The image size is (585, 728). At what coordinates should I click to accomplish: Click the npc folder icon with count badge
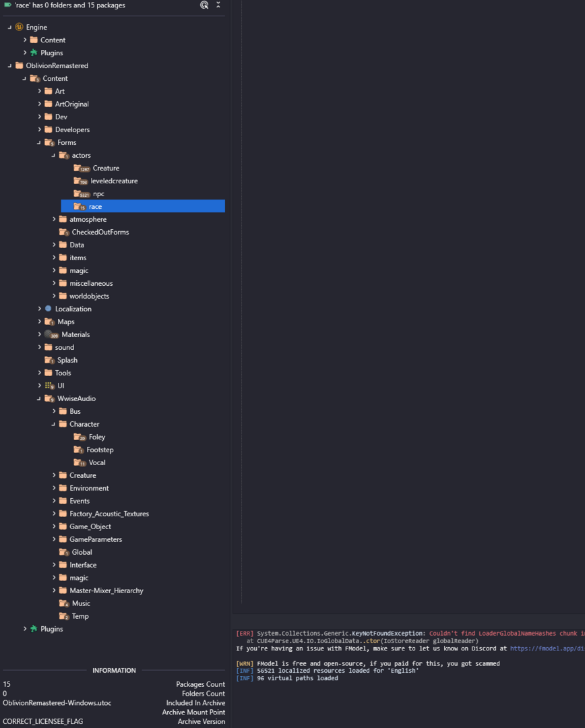point(82,193)
